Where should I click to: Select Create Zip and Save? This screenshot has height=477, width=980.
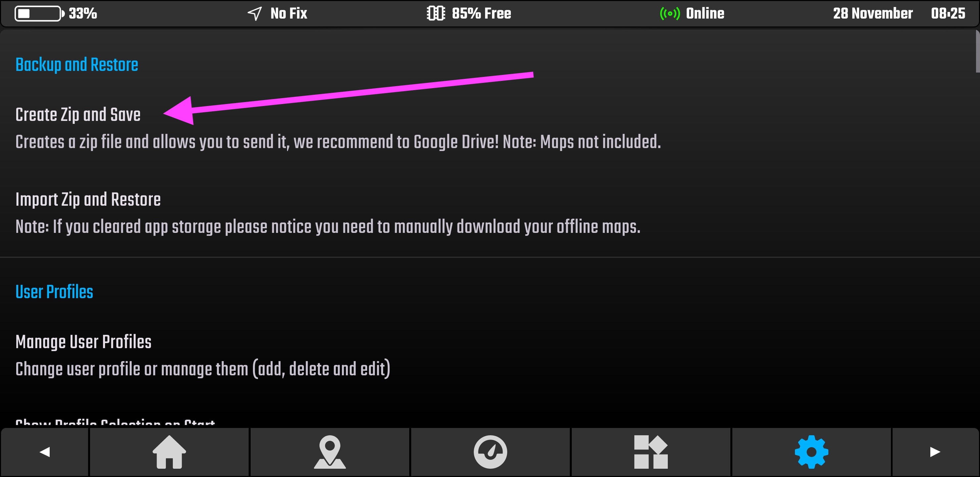[x=77, y=114]
